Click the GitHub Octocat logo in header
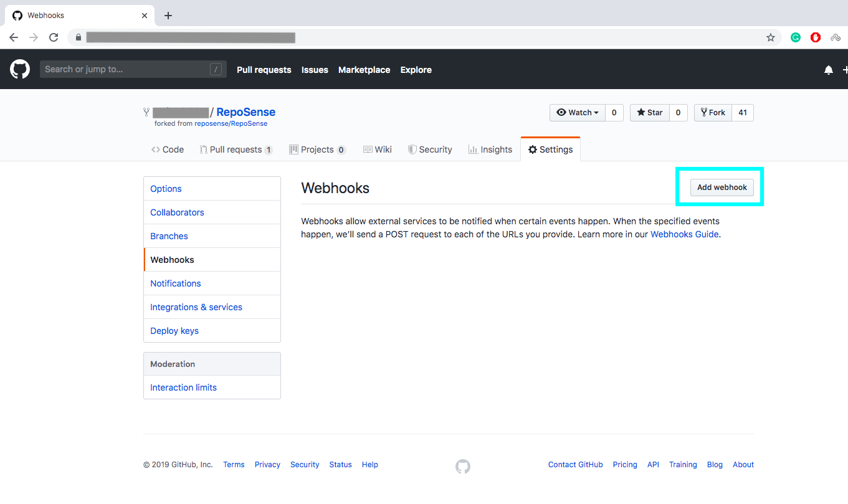848x504 pixels. tap(20, 70)
